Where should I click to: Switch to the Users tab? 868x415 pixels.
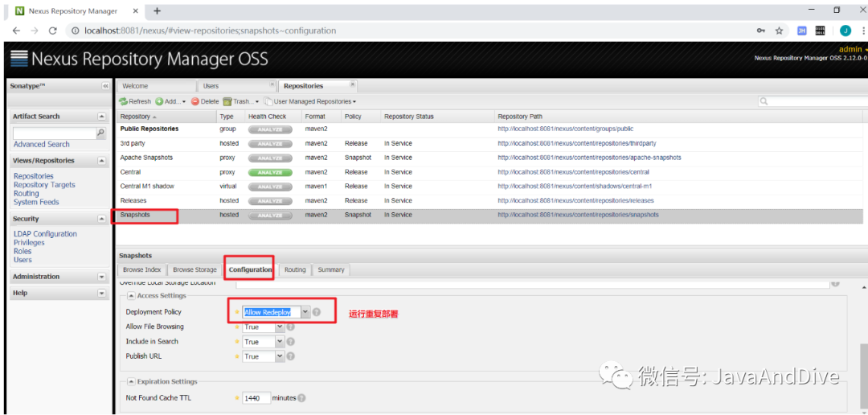237,86
